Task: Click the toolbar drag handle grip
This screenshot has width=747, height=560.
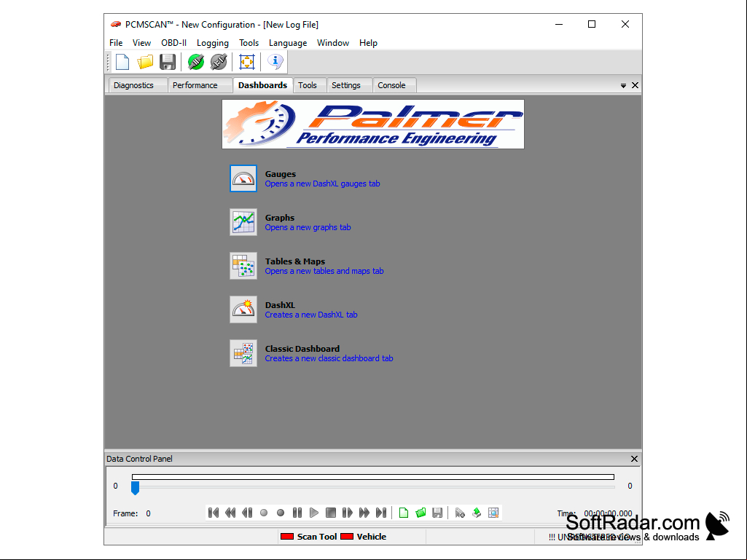Action: [x=108, y=62]
